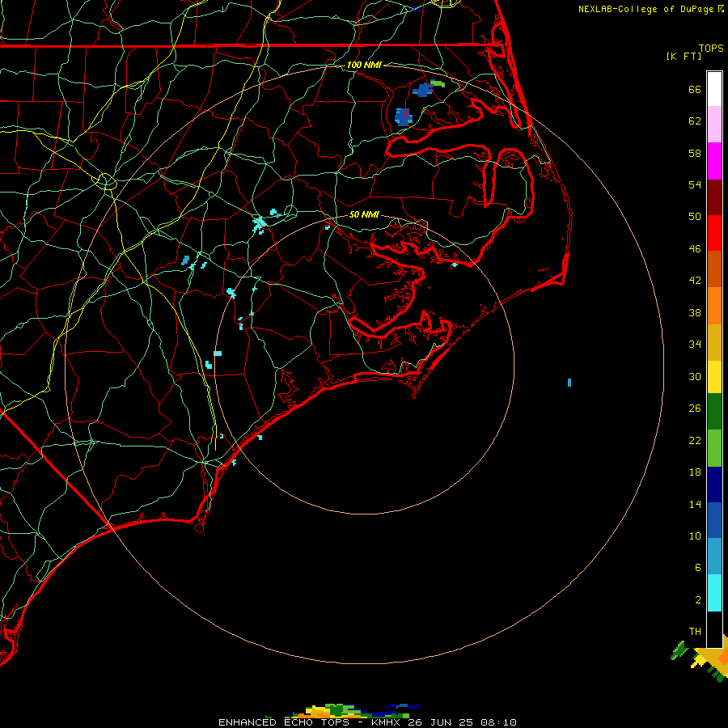The height and width of the screenshot is (728, 728).
Task: Click the [K FT] units label
Action: (684, 56)
